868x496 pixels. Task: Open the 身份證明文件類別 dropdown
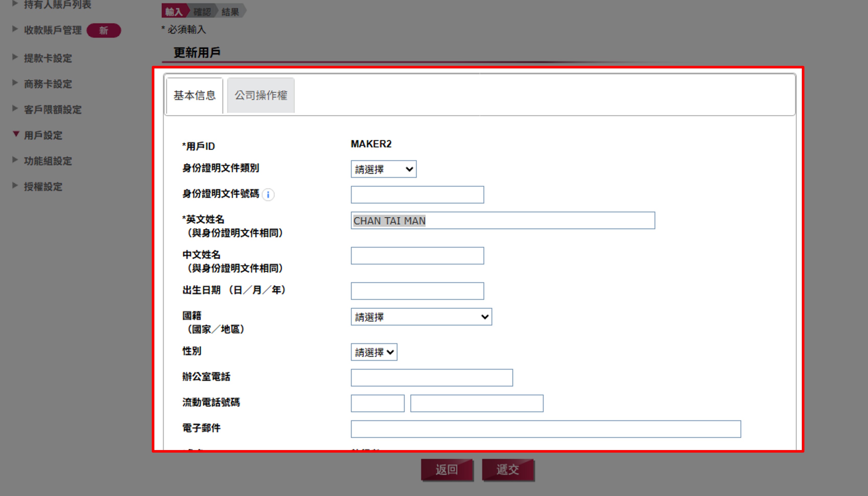tap(383, 169)
